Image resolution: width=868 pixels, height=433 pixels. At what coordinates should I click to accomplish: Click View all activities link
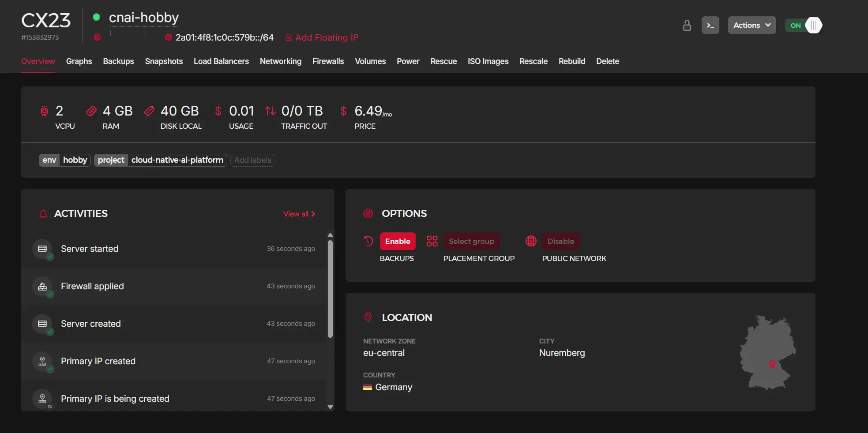(x=299, y=214)
